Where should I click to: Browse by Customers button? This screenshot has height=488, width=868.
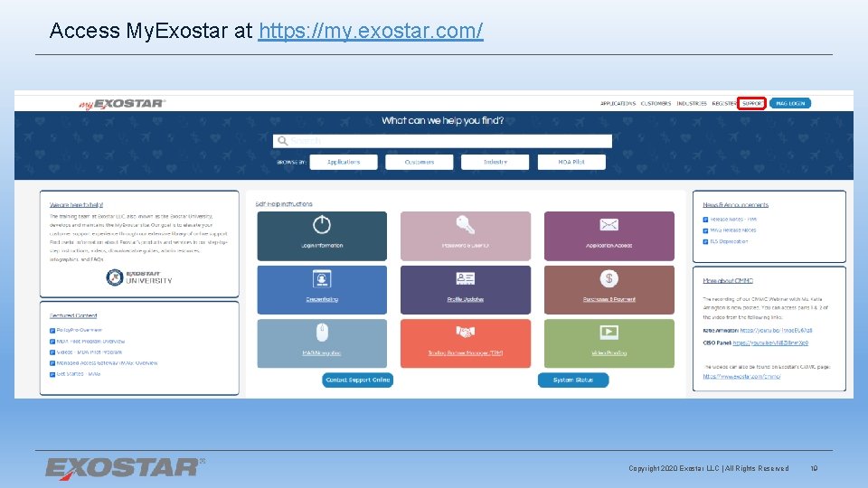[419, 162]
